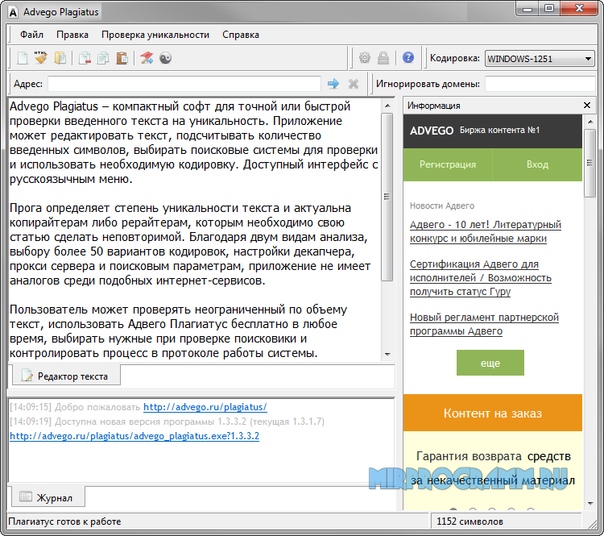Open help with the blue question icon
This screenshot has height=536, width=604.
(x=408, y=57)
